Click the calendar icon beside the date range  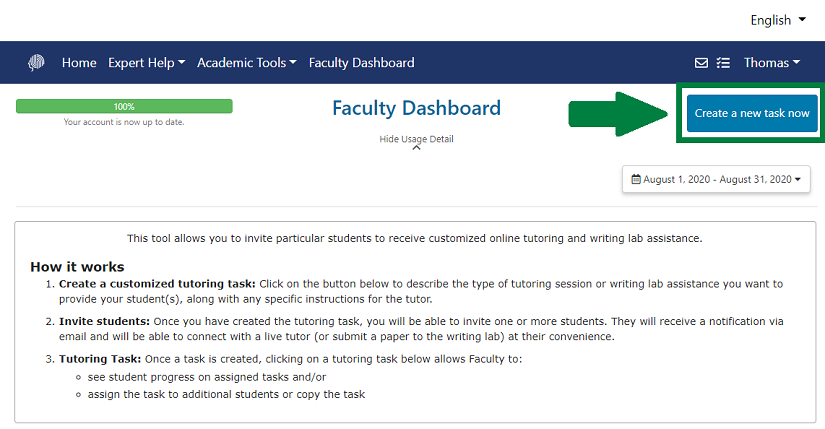point(635,180)
